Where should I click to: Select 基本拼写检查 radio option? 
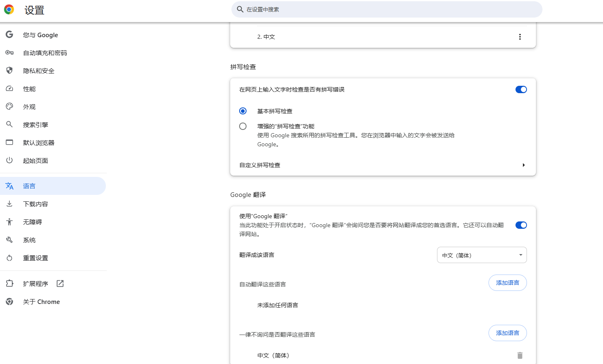(x=243, y=111)
